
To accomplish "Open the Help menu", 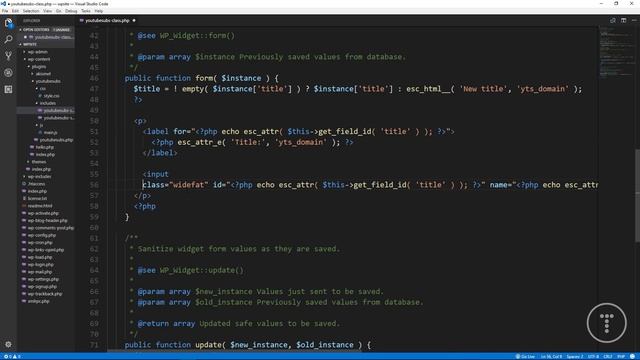I will coord(99,11).
